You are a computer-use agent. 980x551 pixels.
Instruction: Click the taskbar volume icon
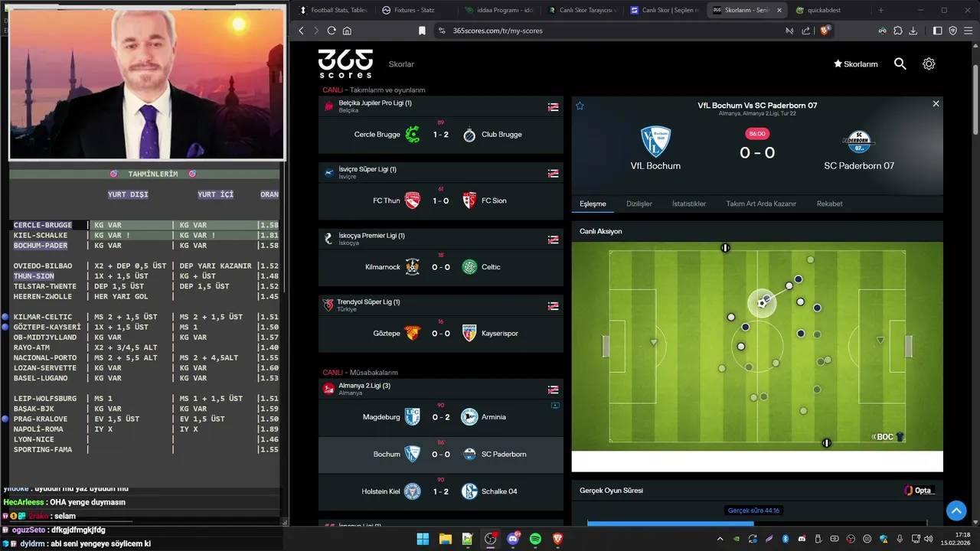[x=929, y=540]
